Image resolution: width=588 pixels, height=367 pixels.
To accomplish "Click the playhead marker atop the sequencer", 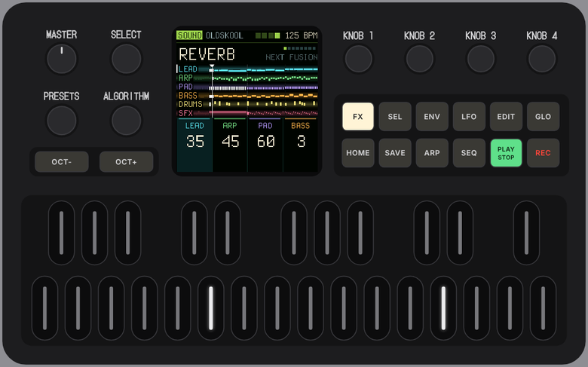I will [212, 67].
